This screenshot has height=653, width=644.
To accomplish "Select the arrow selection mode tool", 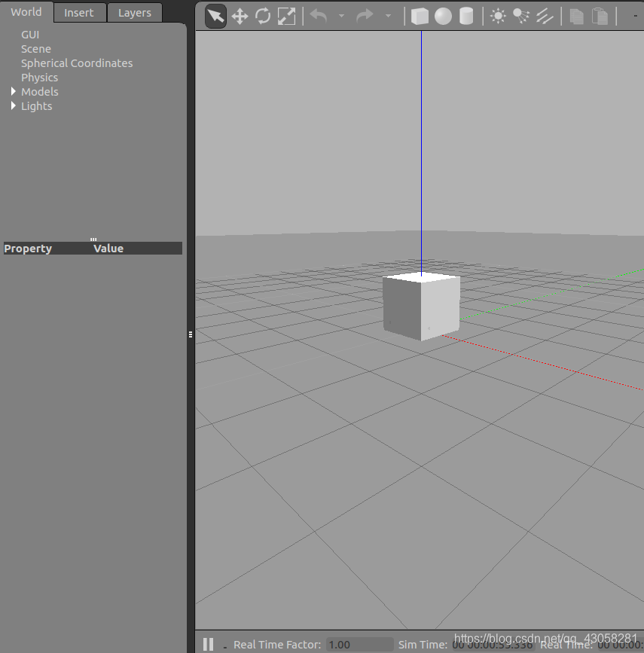I will (215, 17).
